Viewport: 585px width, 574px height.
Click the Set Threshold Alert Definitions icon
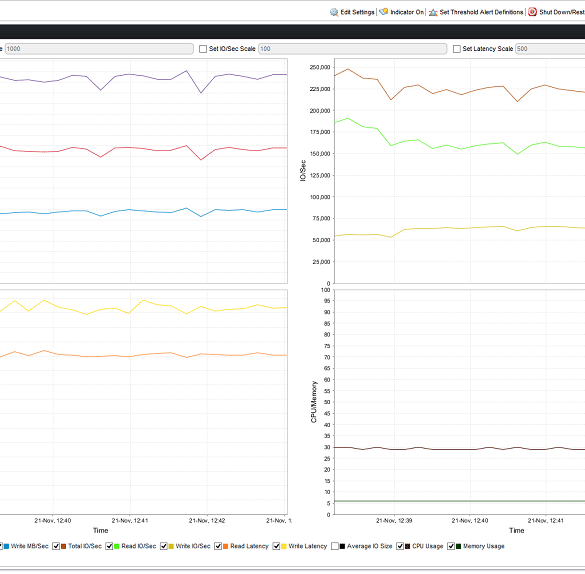click(x=433, y=12)
